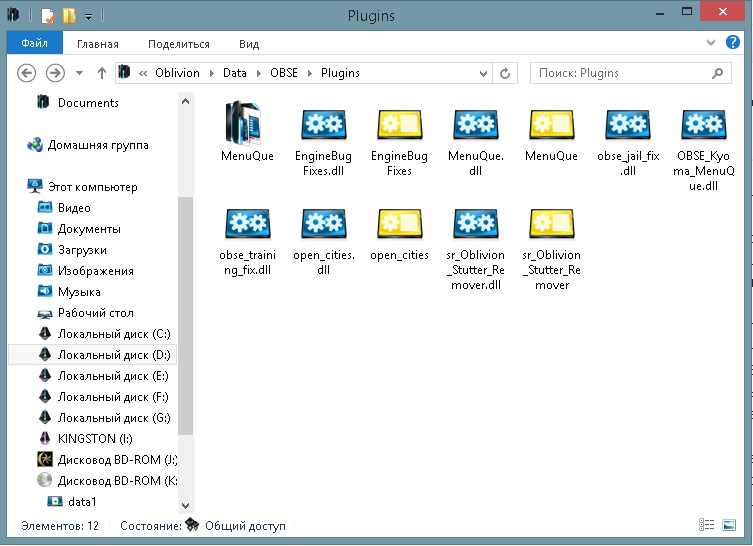The image size is (753, 546).
Task: Select the EngineBugFixes config file icon
Action: (400, 124)
